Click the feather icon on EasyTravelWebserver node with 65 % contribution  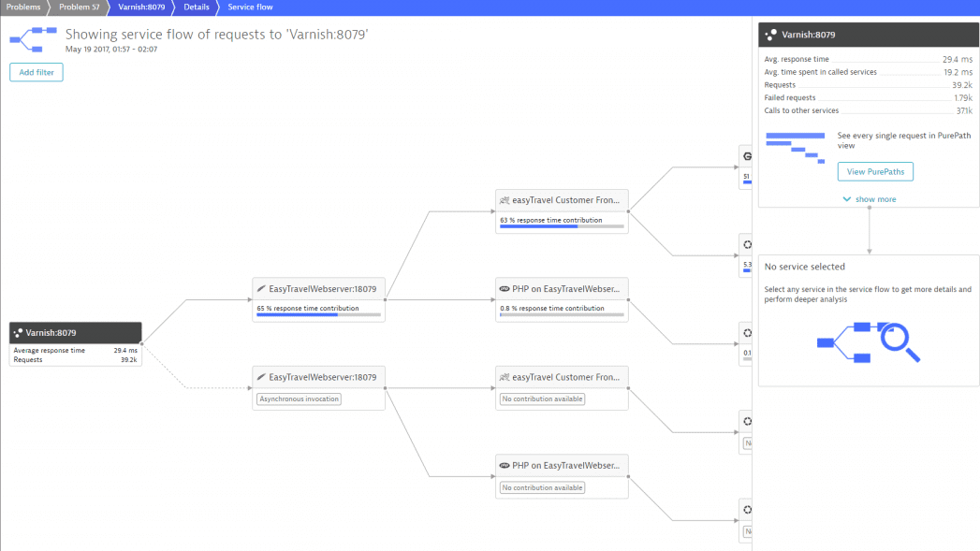tap(261, 289)
